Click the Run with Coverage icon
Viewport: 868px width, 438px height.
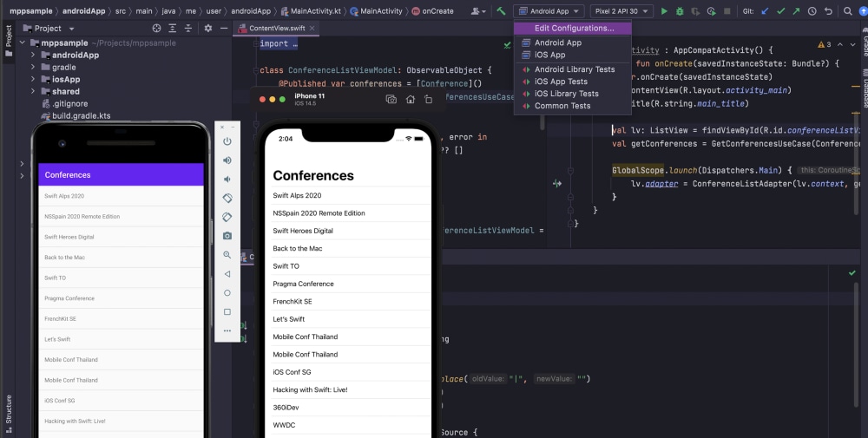click(x=695, y=11)
